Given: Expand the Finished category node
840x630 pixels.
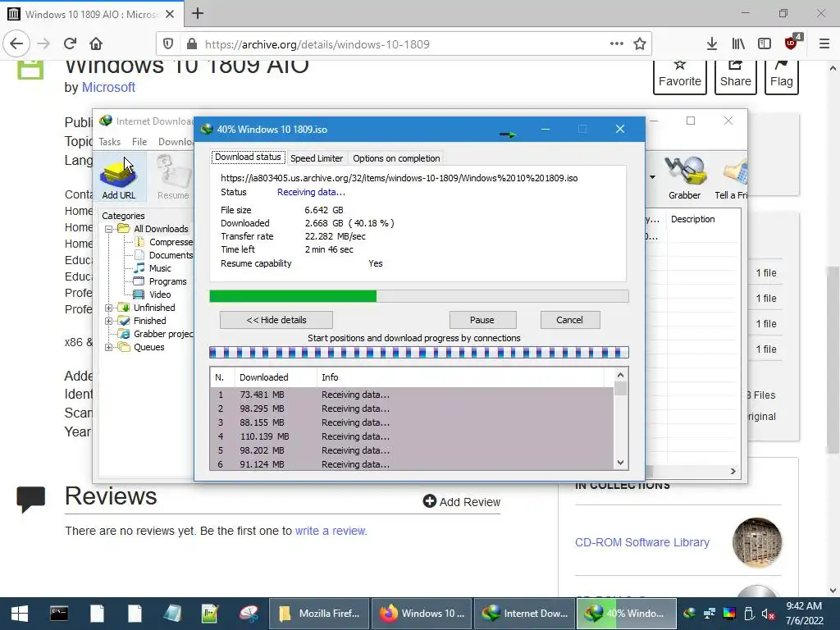Looking at the screenshot, I should click(108, 321).
